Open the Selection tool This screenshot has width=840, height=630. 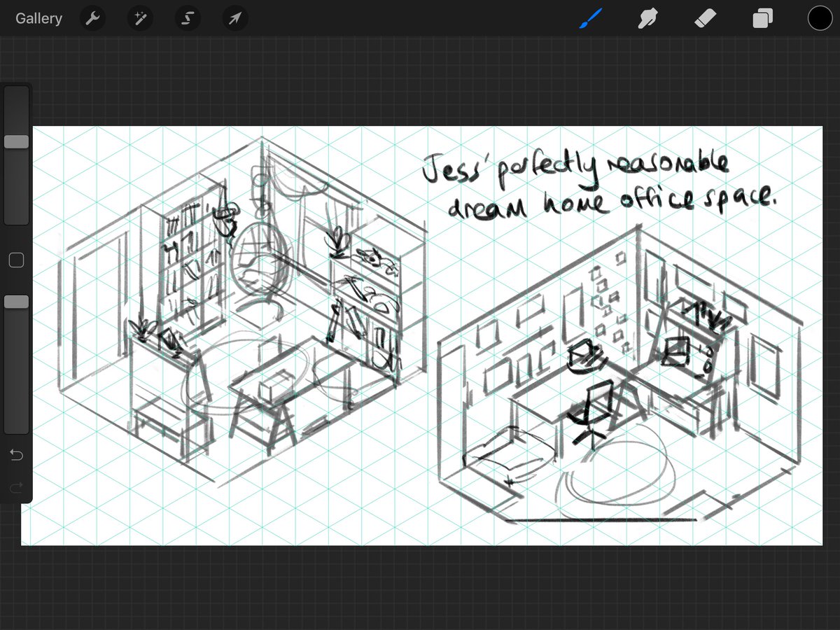tap(187, 19)
